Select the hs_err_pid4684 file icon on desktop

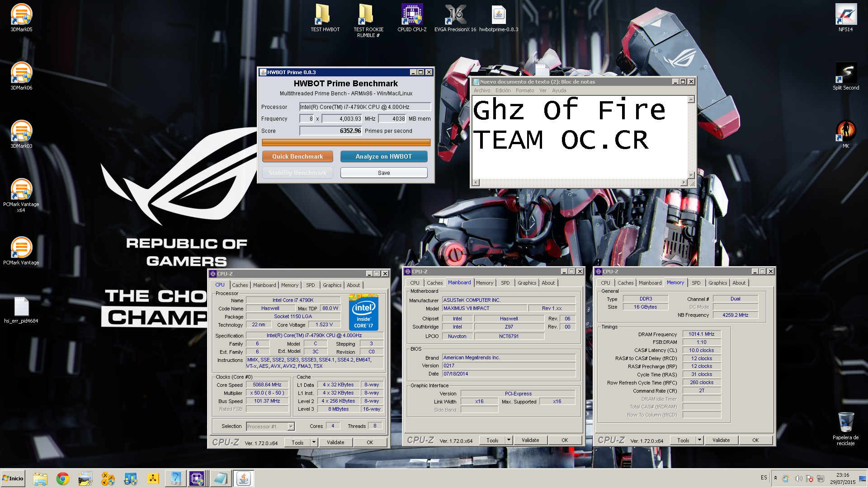pos(21,310)
